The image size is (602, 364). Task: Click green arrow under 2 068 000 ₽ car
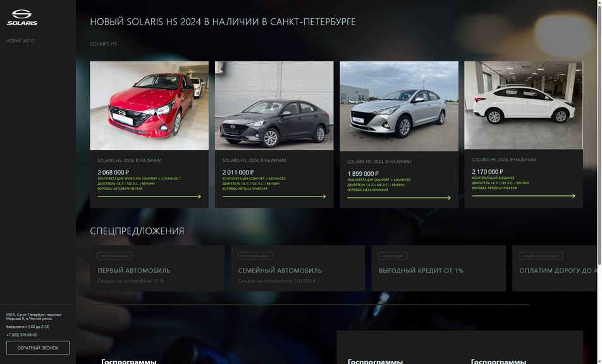[x=149, y=197]
